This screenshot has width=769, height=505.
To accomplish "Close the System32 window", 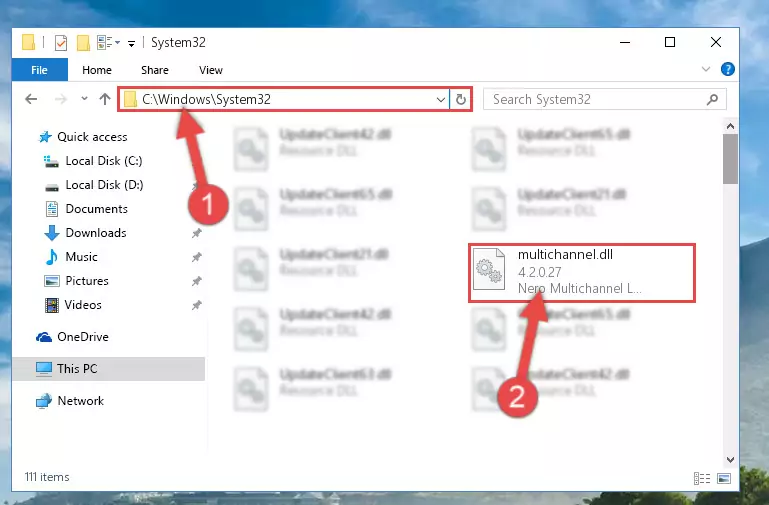I will click(716, 43).
